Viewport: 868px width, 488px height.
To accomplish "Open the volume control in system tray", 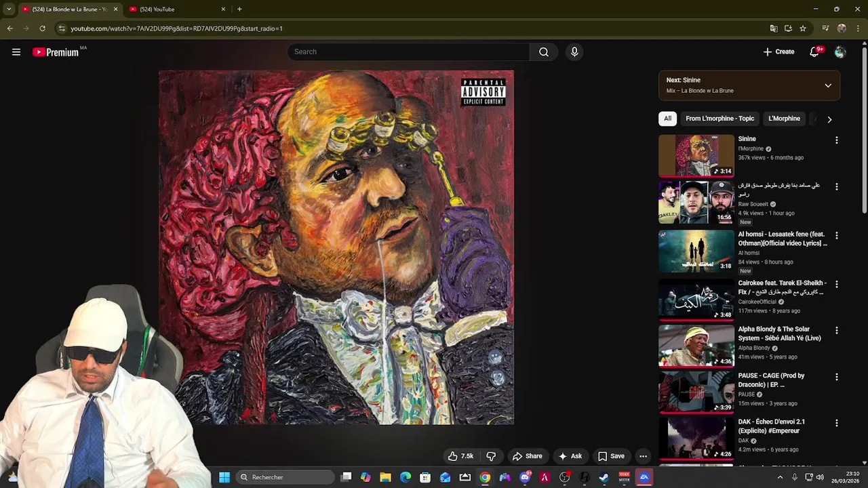I will coord(820,477).
